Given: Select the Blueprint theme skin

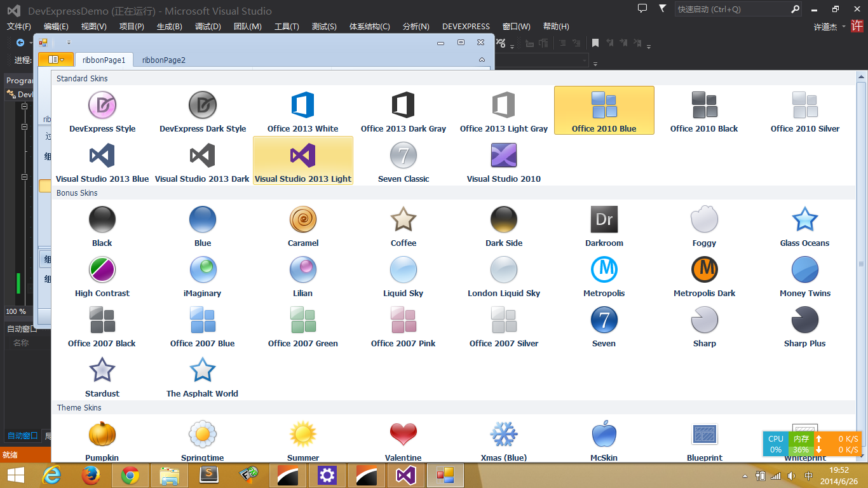Looking at the screenshot, I should tap(704, 439).
